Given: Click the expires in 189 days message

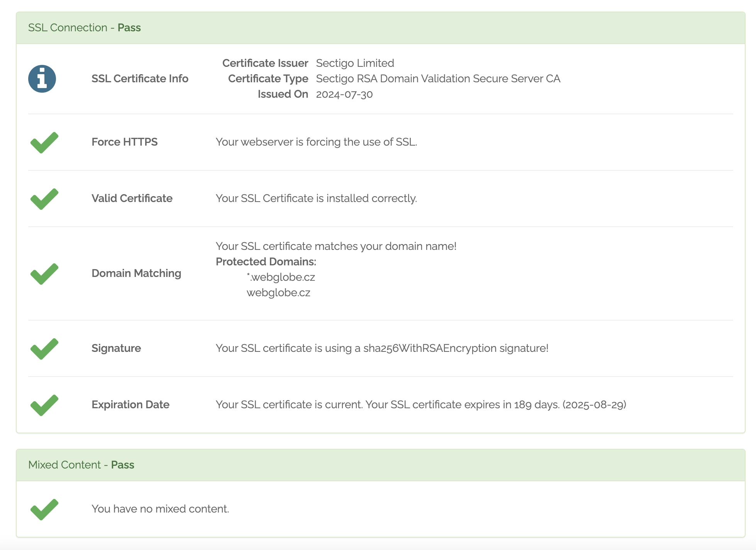Looking at the screenshot, I should click(421, 405).
